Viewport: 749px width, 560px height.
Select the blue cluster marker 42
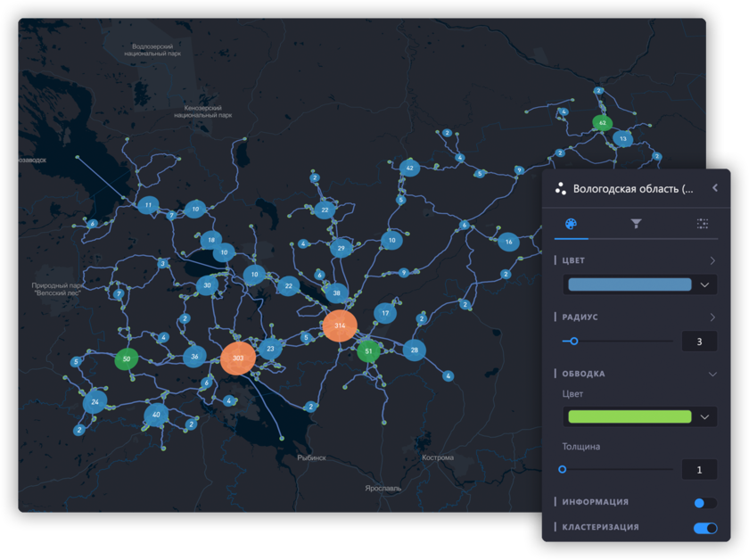tap(409, 168)
